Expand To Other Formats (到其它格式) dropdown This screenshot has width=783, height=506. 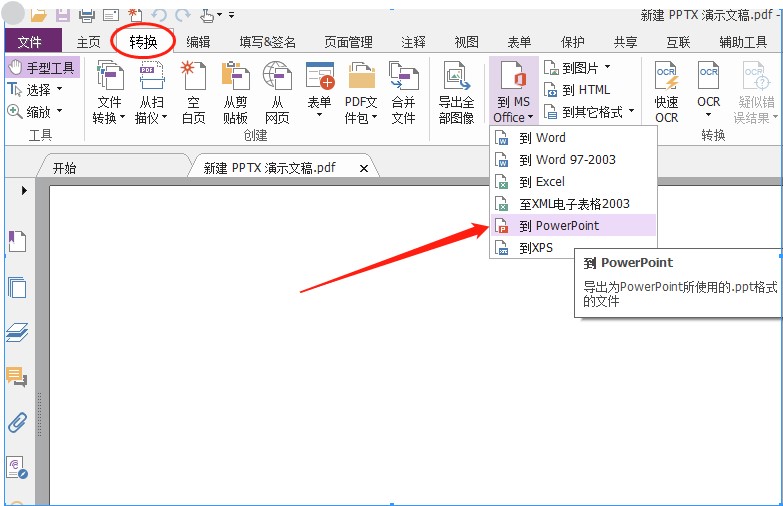pos(631,111)
